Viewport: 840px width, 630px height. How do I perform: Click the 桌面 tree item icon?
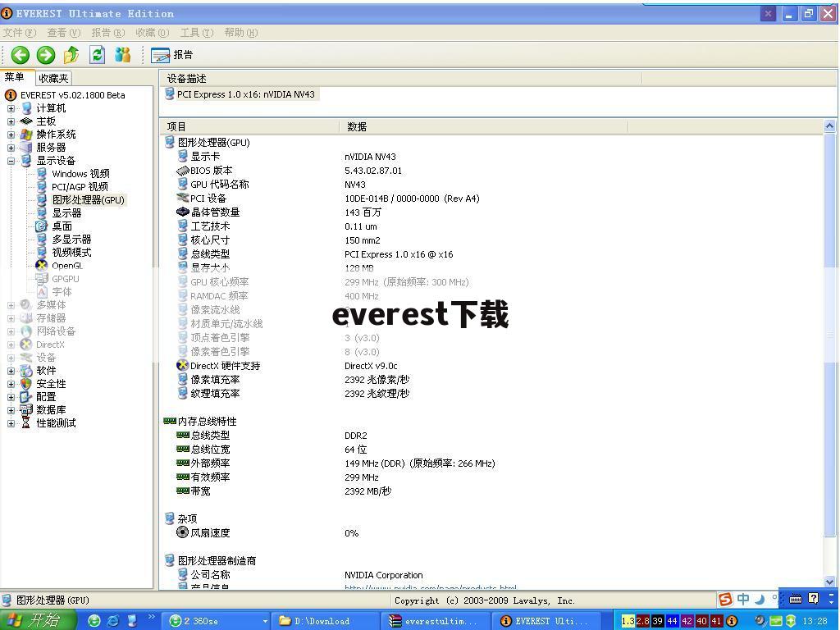[41, 226]
